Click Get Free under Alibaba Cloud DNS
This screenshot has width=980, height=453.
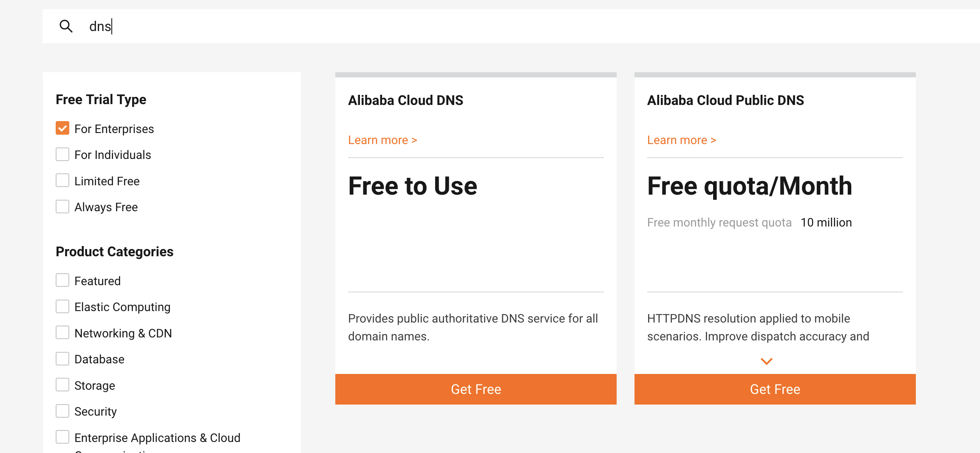click(476, 389)
